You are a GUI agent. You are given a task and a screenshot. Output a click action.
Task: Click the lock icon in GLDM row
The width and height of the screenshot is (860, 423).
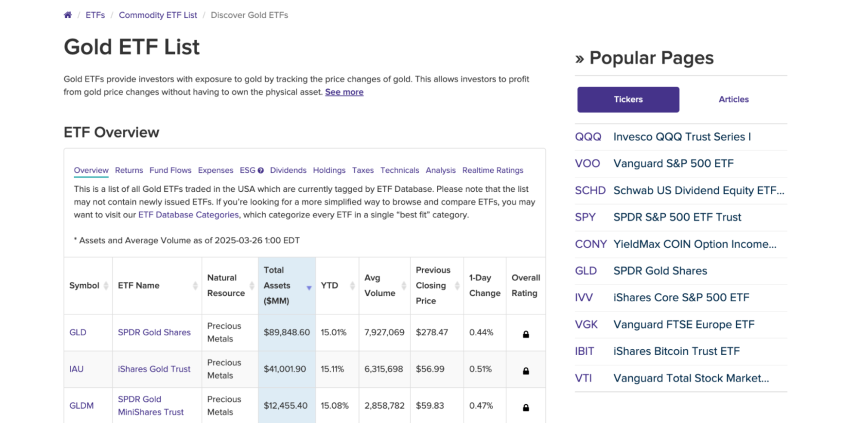coord(526,408)
